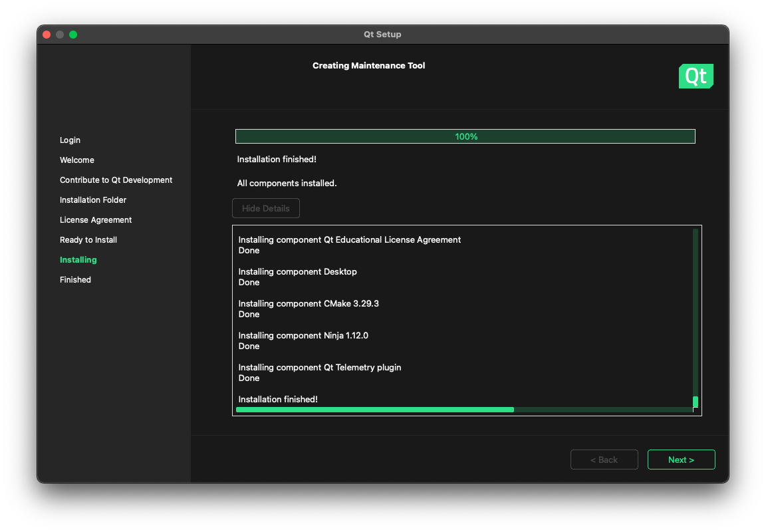Minimize the Qt Setup window
The width and height of the screenshot is (766, 532).
60,35
